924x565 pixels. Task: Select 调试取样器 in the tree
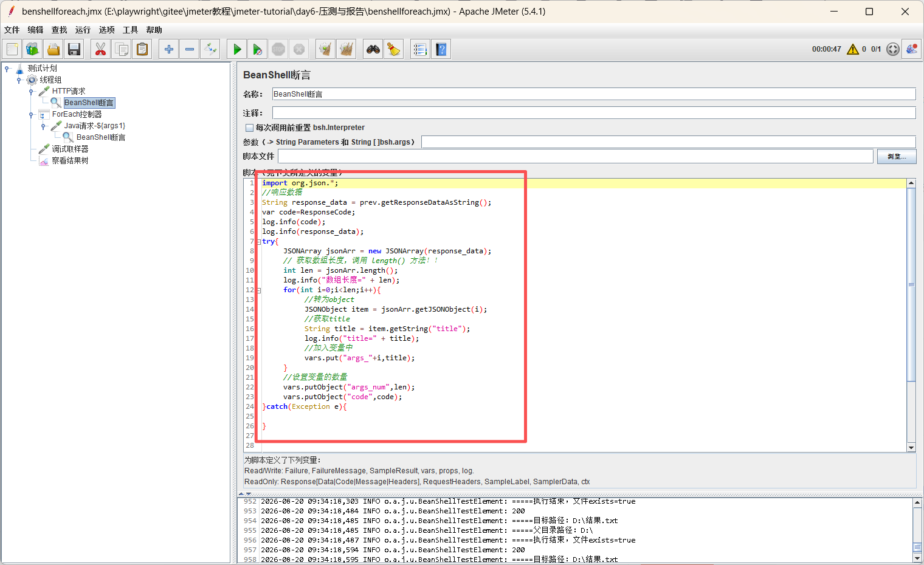[70, 149]
